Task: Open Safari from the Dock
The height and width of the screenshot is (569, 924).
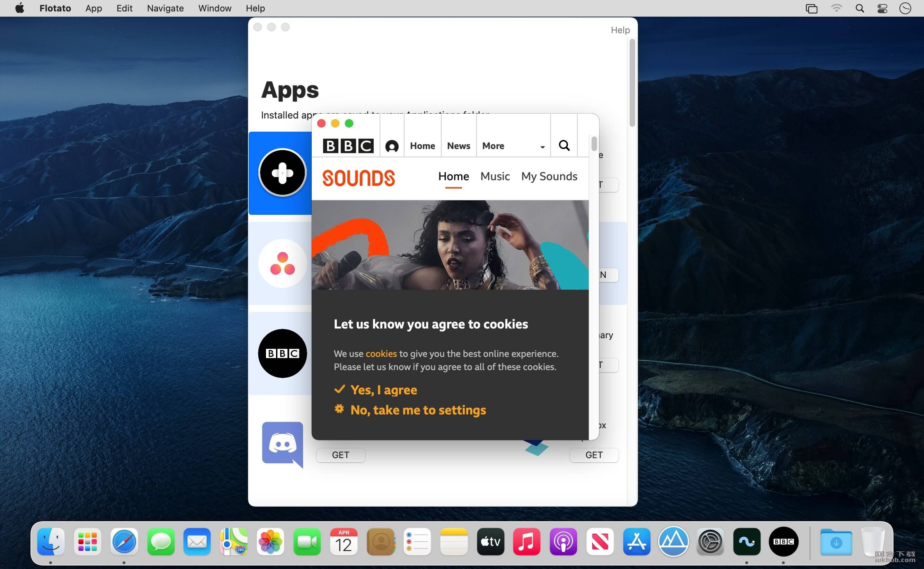Action: pyautogui.click(x=124, y=542)
